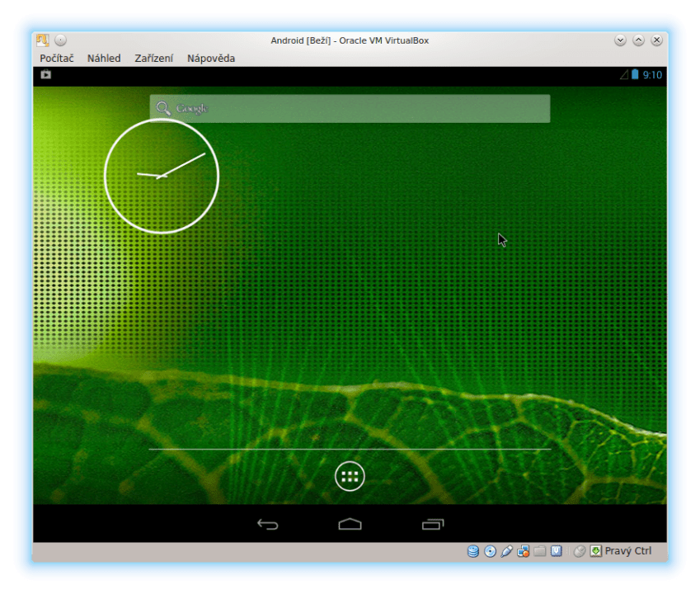Click the network adapter status icon
Image resolution: width=700 pixels, height=594 pixels.
(524, 551)
